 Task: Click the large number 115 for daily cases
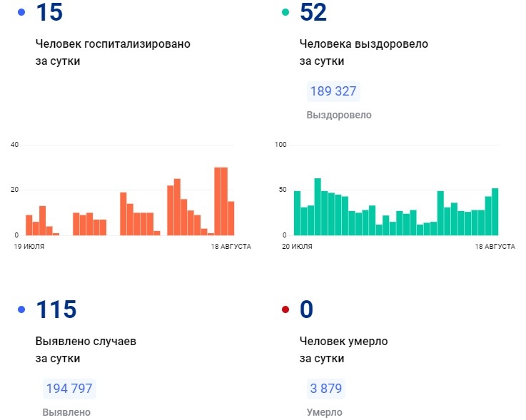pyautogui.click(x=56, y=309)
